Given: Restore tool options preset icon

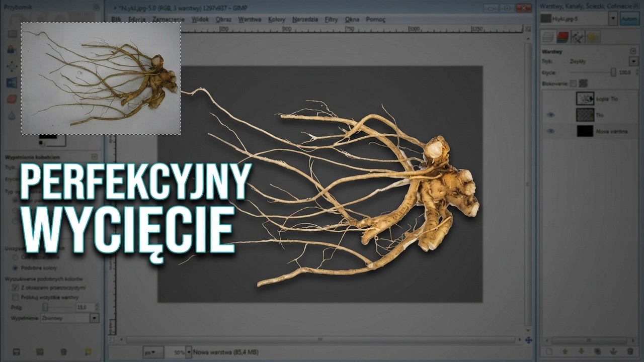Looking at the screenshot, I should (x=40, y=351).
